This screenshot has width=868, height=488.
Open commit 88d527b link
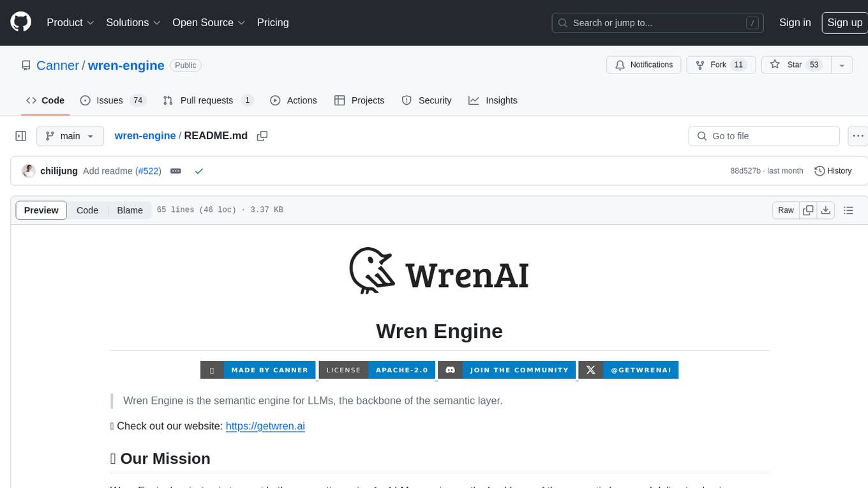[745, 171]
